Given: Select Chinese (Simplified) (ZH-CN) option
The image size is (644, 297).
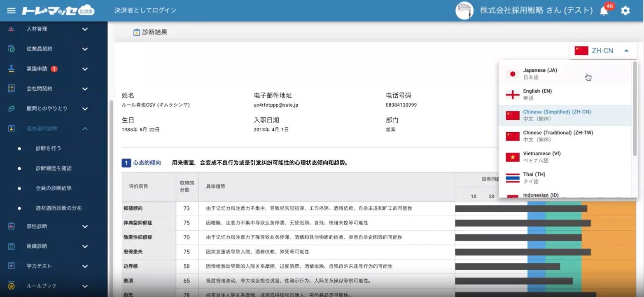Looking at the screenshot, I should coord(565,115).
